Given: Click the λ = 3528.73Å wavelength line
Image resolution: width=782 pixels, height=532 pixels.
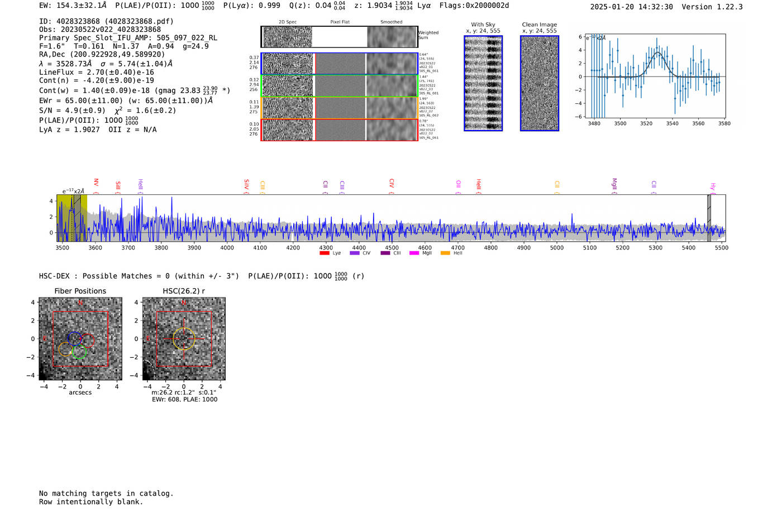Looking at the screenshot, I should tap(106, 64).
